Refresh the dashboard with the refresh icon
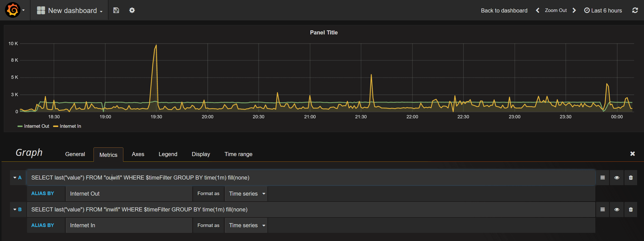The image size is (644, 241). coord(635,10)
